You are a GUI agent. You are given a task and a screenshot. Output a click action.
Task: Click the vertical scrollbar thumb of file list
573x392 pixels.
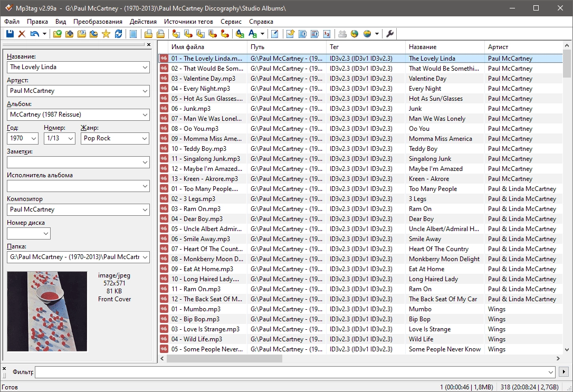point(567,63)
